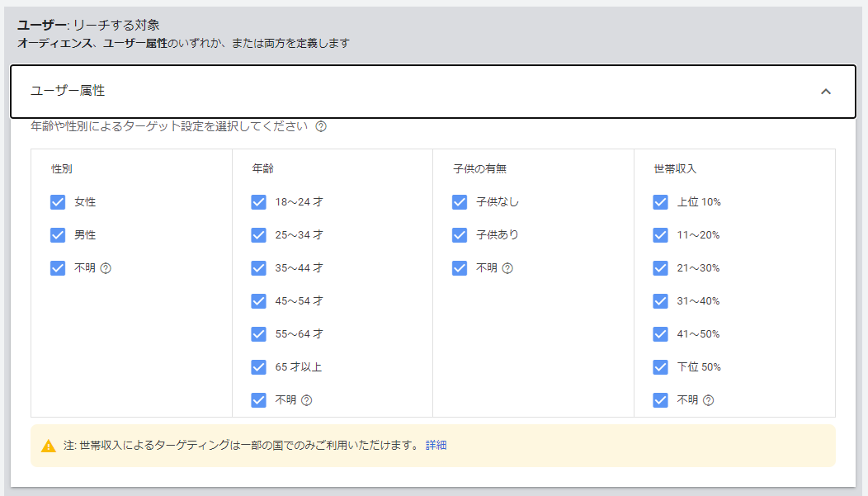Uncheck 上位 10% household income

pos(660,202)
